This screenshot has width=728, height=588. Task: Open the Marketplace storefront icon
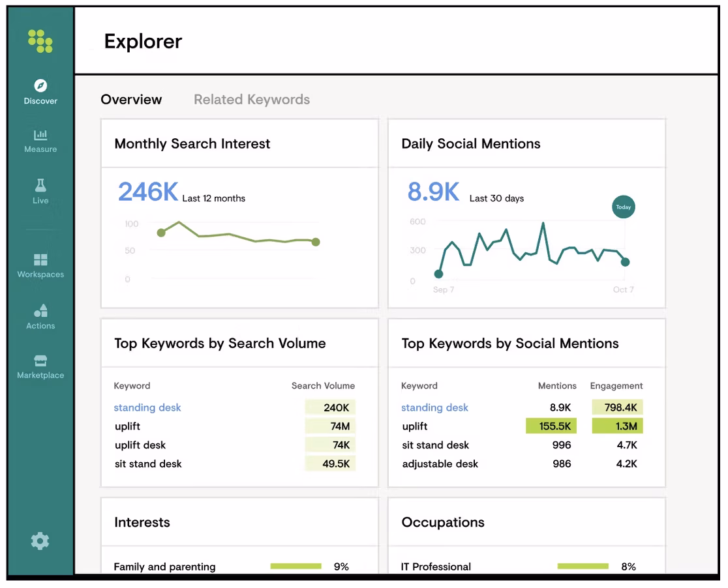(40, 360)
